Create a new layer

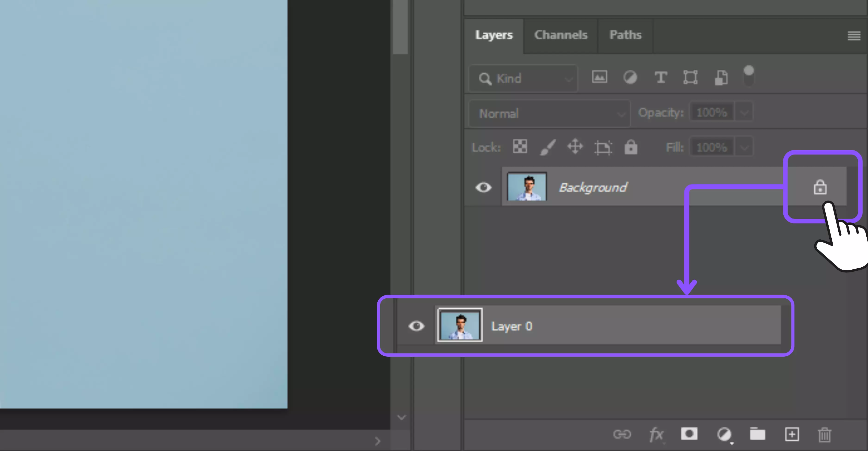click(x=792, y=434)
